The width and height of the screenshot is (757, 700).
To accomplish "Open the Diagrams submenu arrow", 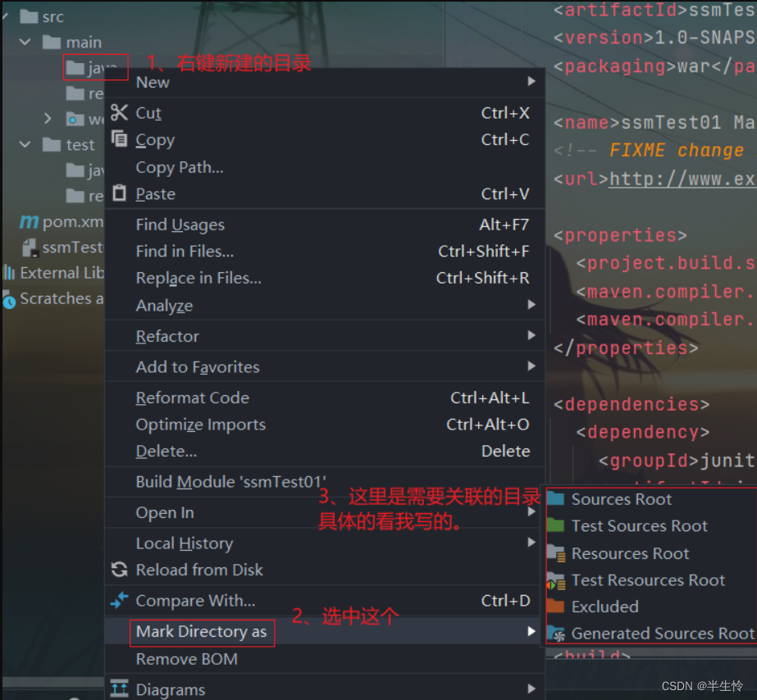I will point(531,689).
